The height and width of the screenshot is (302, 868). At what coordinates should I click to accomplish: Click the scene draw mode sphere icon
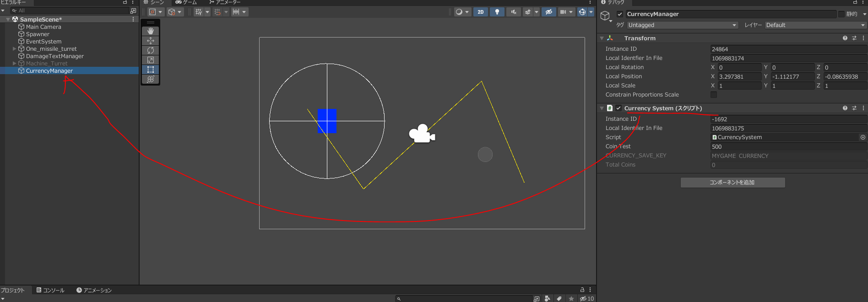tap(459, 12)
